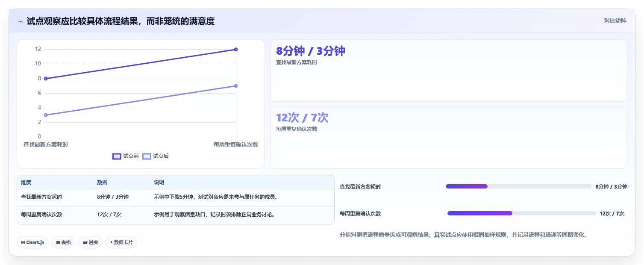Toggle the 试点后 legend swatch
This screenshot has height=265, width=644.
tap(147, 156)
